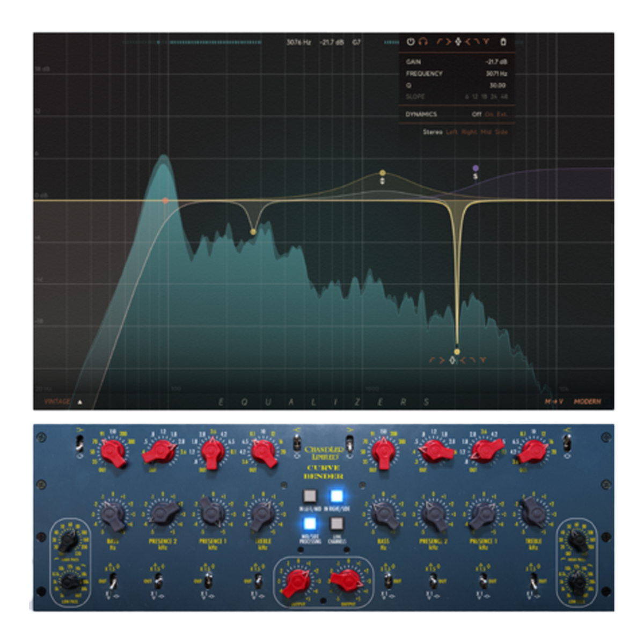Toggle the band power icon in EQ panel

[411, 41]
